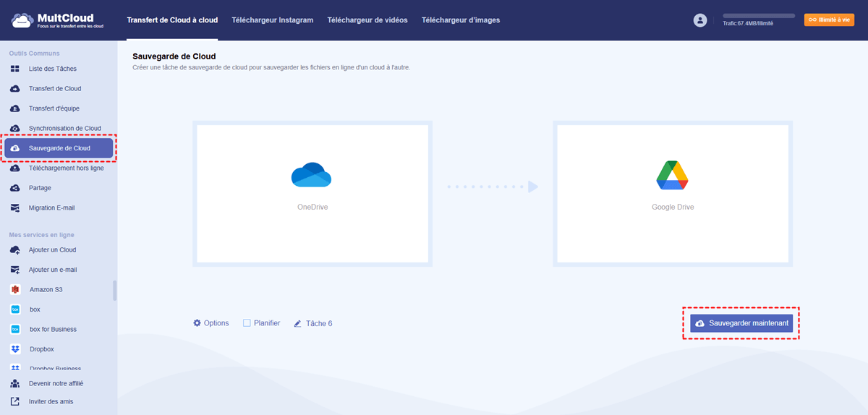The width and height of the screenshot is (868, 415).
Task: Click the sidebar vertical scrollbar
Action: tap(114, 291)
